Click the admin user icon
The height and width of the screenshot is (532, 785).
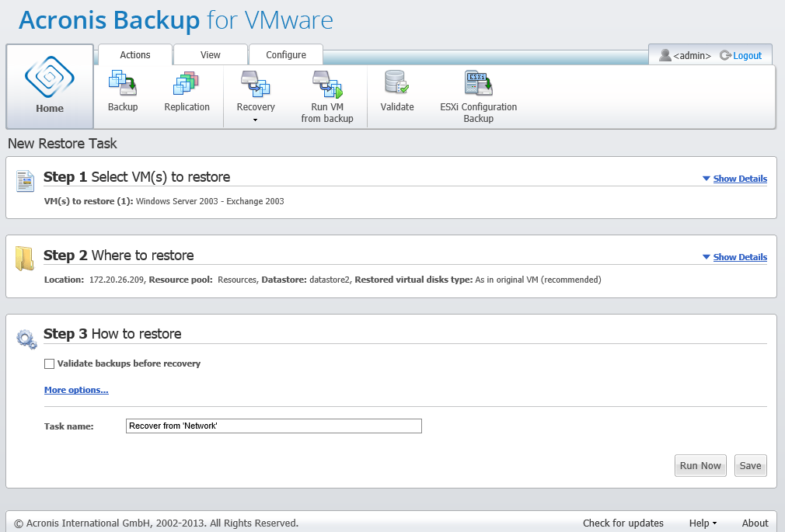[665, 55]
